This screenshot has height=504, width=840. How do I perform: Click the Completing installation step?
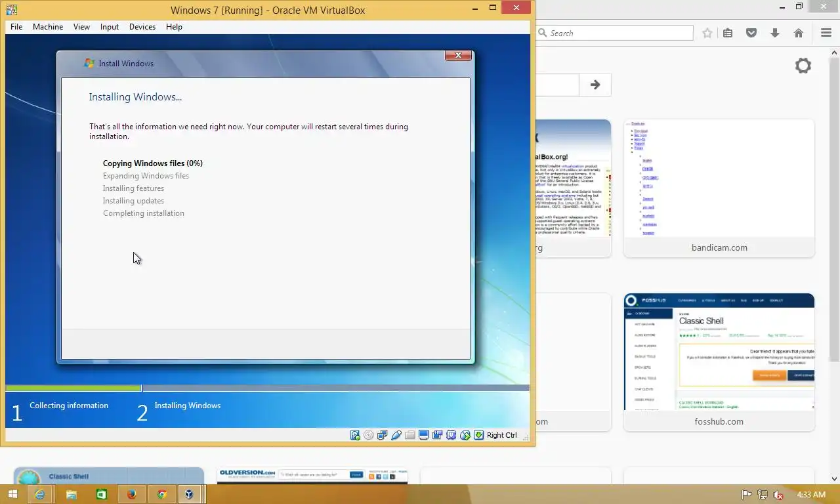click(144, 213)
